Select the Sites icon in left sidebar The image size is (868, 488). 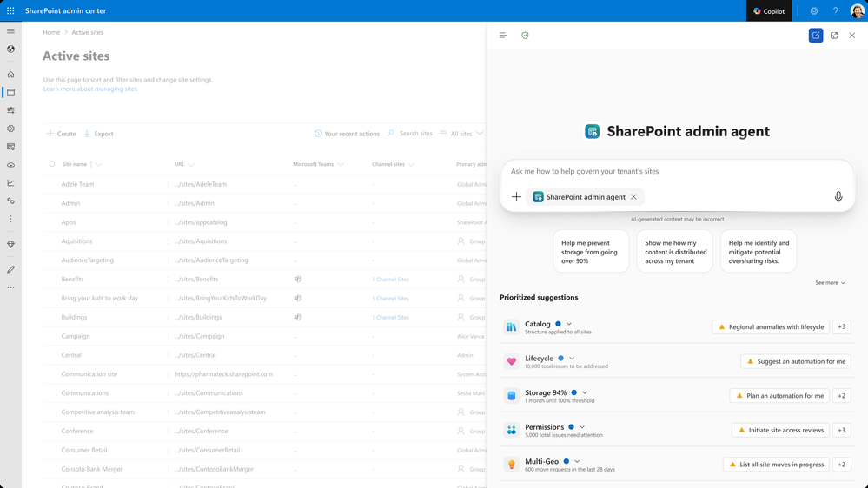[x=10, y=92]
